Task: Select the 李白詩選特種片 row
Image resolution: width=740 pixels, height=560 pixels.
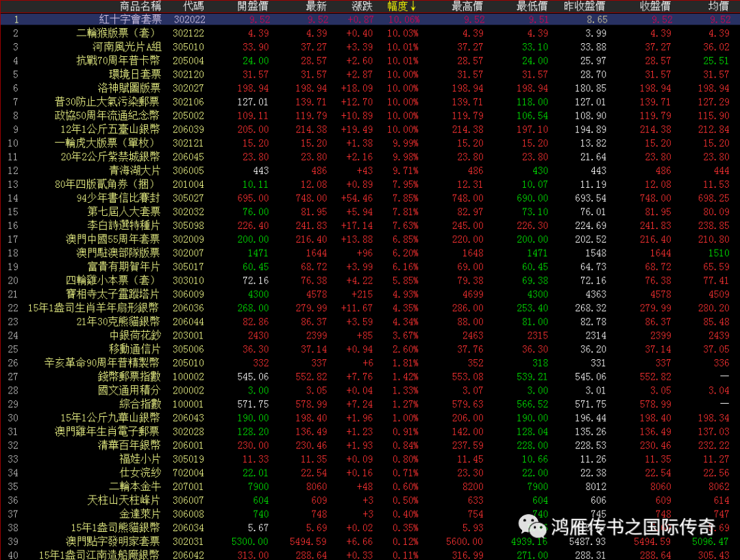Action: pos(370,226)
